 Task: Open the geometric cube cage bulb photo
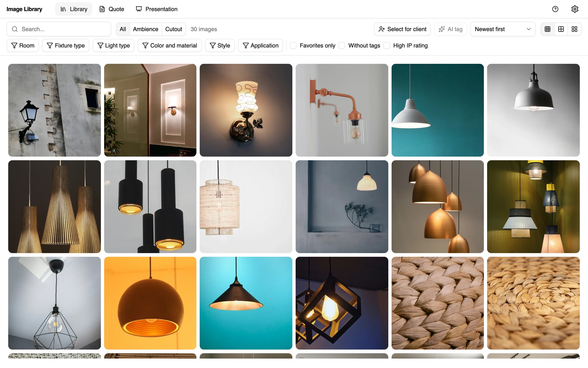[x=342, y=303]
